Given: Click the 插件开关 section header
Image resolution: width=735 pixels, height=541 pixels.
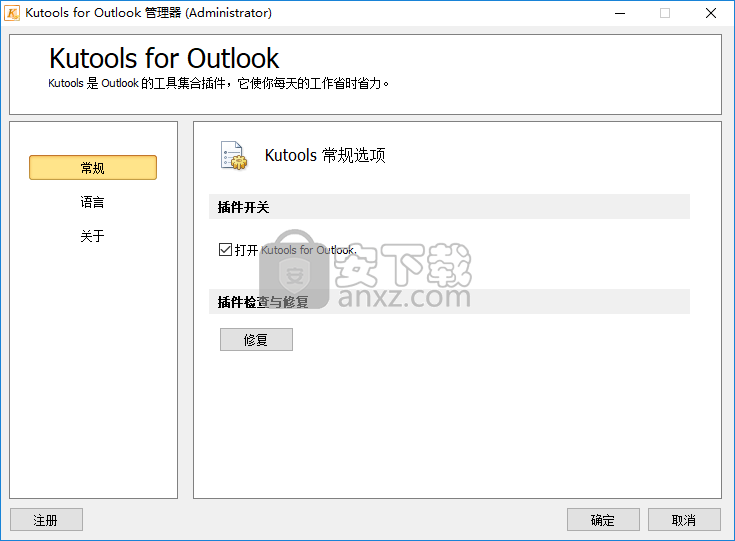Looking at the screenshot, I should pos(449,207).
